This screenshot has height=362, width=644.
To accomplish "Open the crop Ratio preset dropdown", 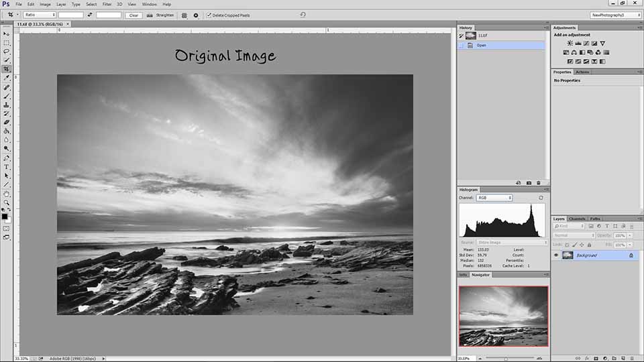I will [x=40, y=15].
